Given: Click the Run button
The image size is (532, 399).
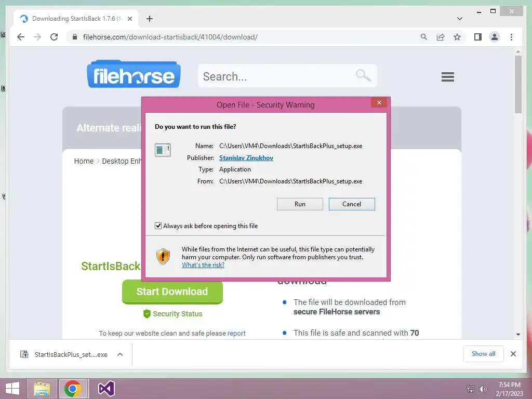Looking at the screenshot, I should click(x=300, y=204).
